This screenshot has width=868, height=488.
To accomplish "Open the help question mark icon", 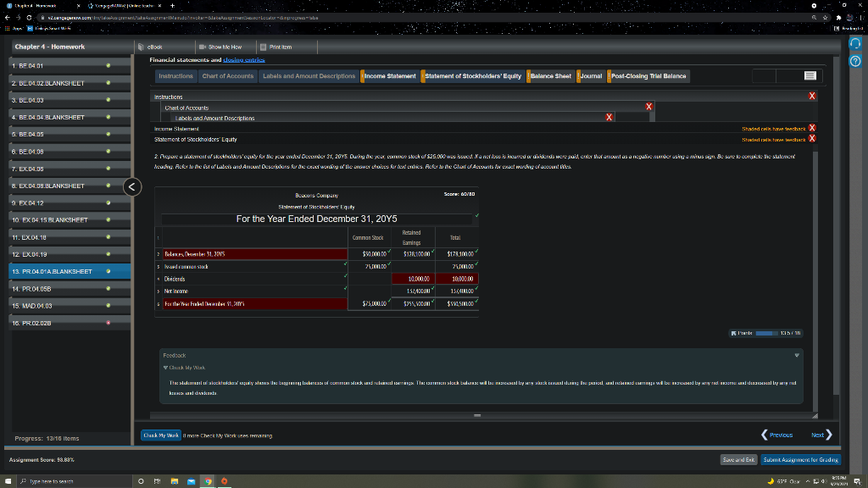I will coord(855,61).
